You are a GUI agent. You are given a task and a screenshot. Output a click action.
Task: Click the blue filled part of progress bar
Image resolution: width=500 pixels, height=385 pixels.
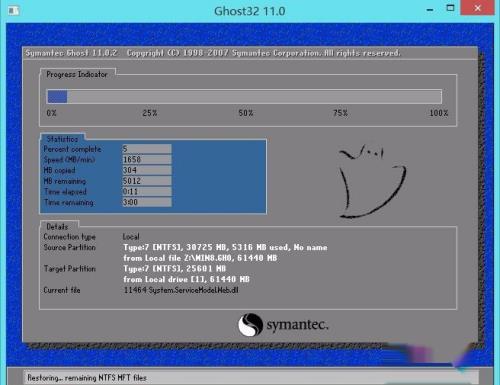tap(57, 97)
